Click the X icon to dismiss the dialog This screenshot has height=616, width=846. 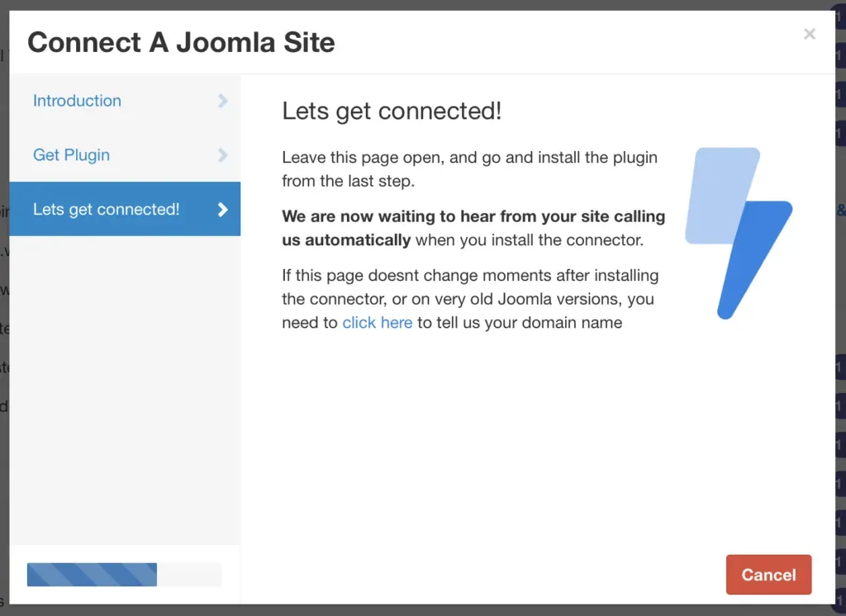pos(809,34)
